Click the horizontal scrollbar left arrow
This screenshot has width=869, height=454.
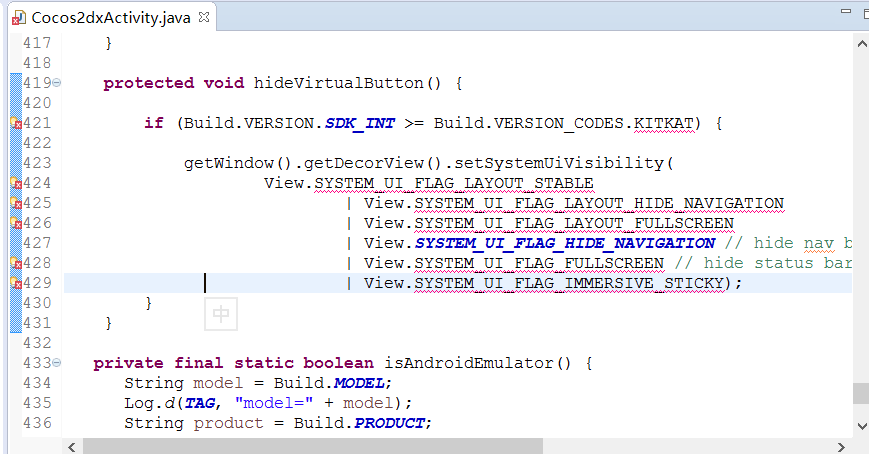tap(71, 447)
